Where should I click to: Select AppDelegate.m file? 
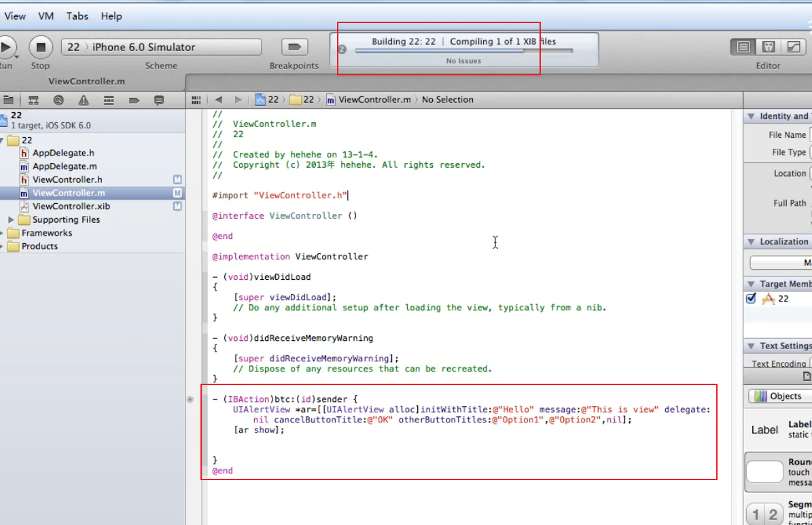click(x=65, y=166)
